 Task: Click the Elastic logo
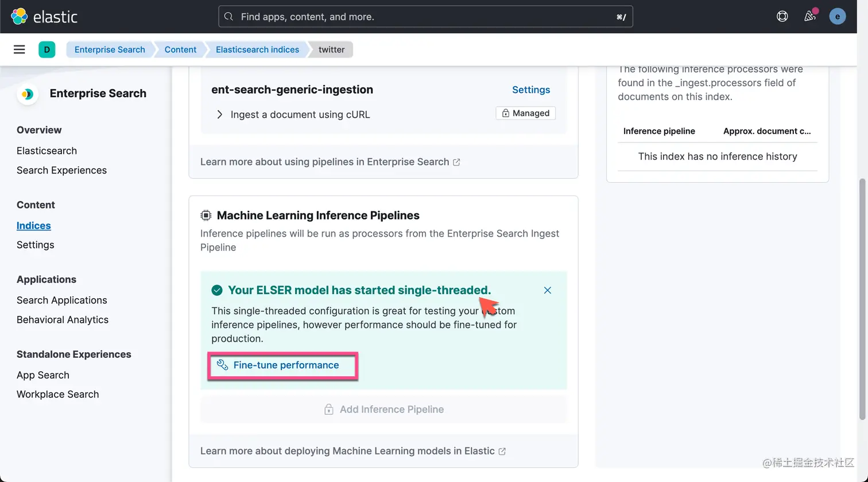tap(44, 17)
